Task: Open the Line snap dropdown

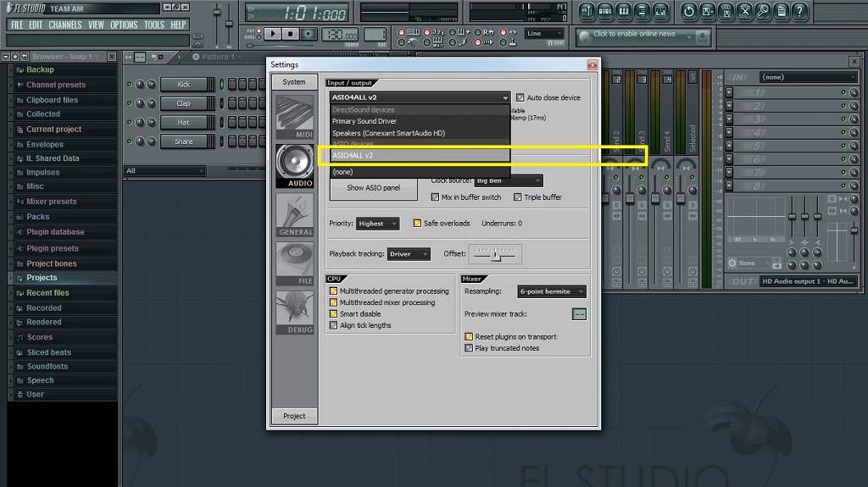Action: [x=545, y=34]
